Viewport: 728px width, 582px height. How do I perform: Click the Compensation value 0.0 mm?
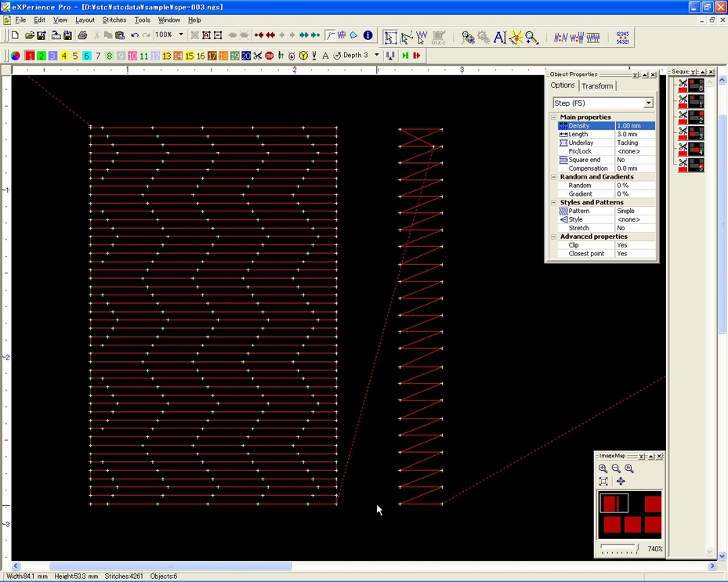click(636, 168)
